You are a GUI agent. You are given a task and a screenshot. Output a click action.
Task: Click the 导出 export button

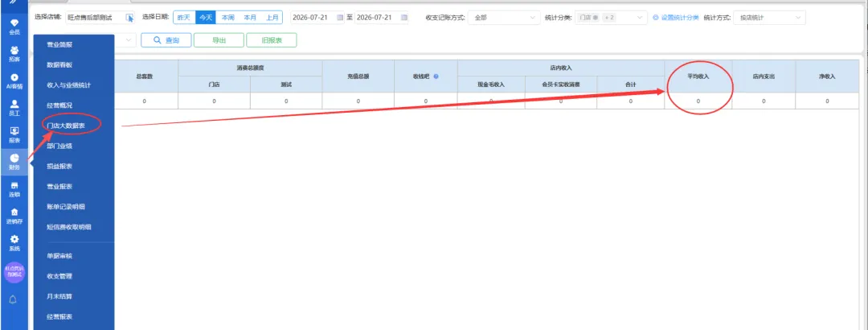pos(219,40)
